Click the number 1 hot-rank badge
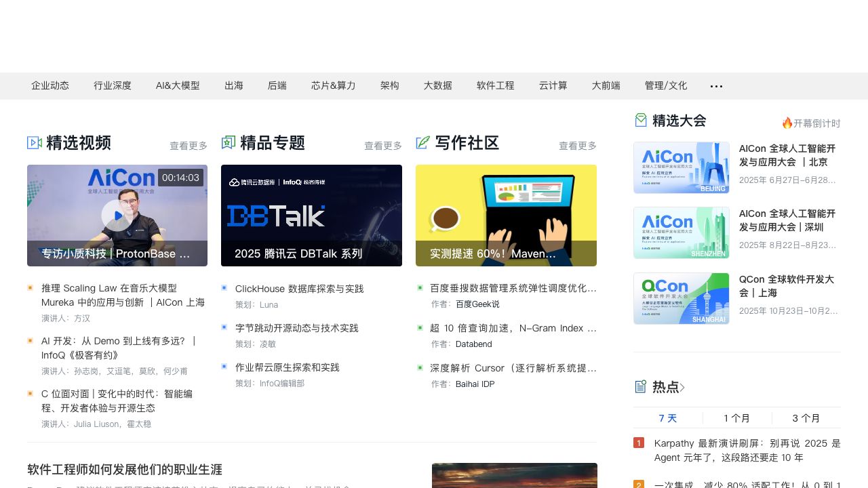Screen dimensions: 868x488 click(x=639, y=443)
